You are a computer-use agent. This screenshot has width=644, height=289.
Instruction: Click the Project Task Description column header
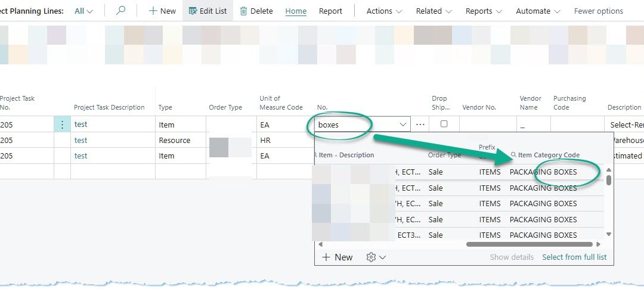click(x=109, y=107)
